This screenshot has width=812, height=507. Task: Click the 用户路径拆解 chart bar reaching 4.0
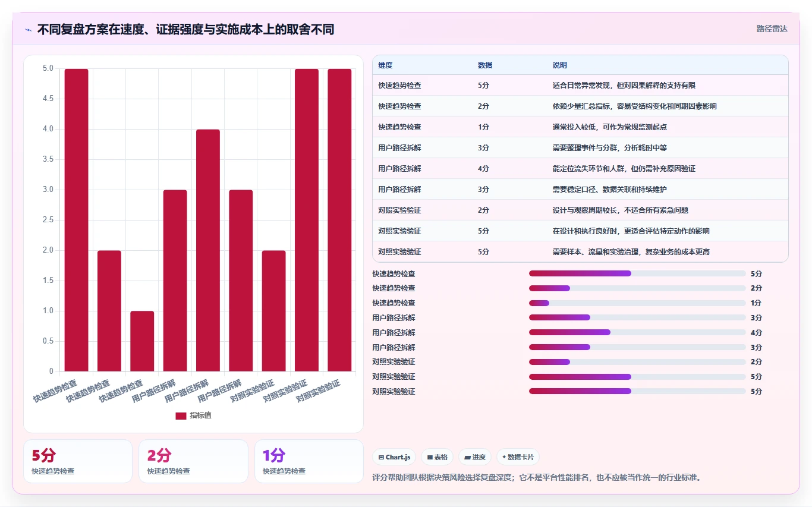point(208,250)
